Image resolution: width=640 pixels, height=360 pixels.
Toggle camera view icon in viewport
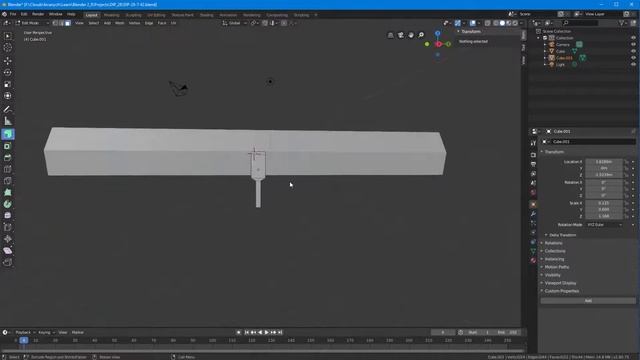(x=401, y=35)
